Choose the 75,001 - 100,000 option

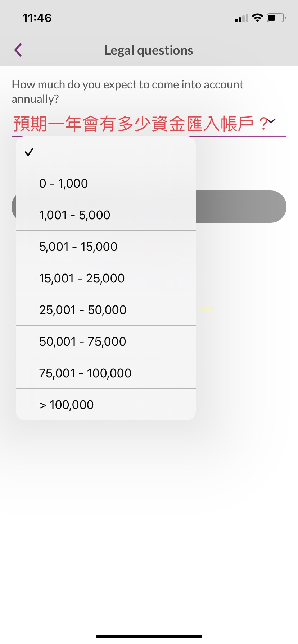click(106, 373)
